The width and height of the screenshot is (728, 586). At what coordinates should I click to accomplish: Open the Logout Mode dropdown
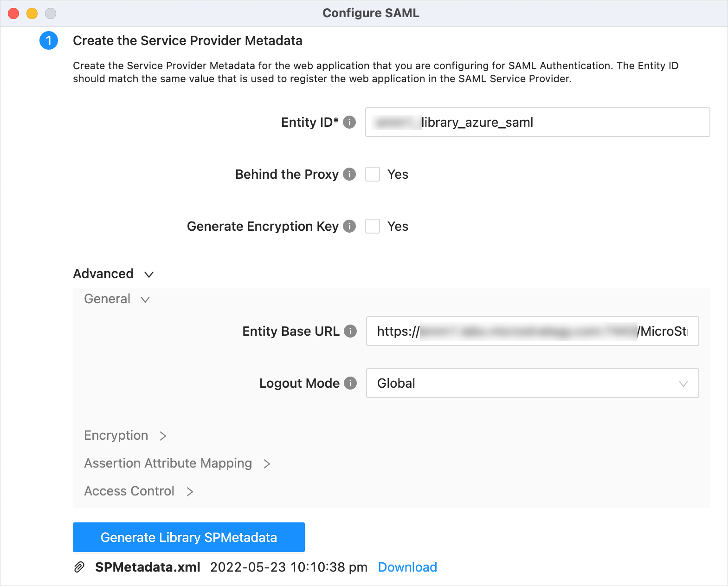pos(532,383)
